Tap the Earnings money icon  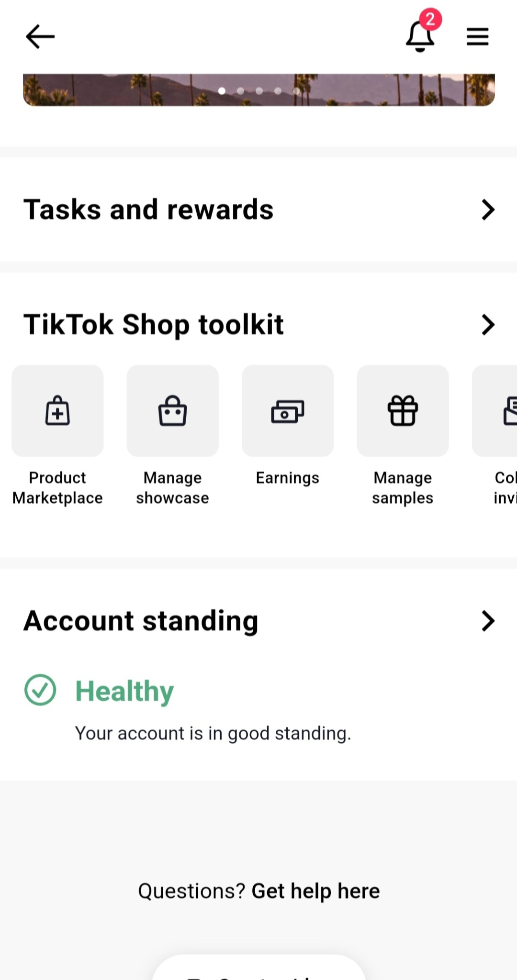[287, 411]
